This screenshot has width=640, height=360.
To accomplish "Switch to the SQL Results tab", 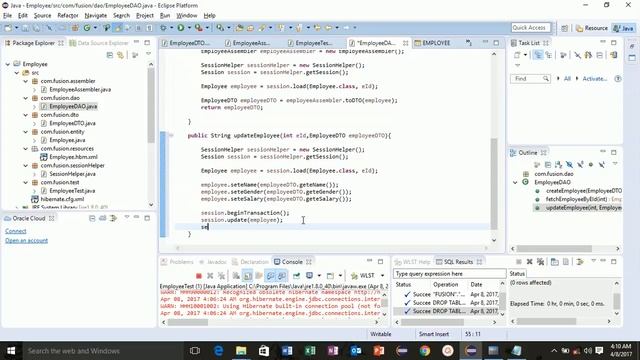I will (458, 262).
